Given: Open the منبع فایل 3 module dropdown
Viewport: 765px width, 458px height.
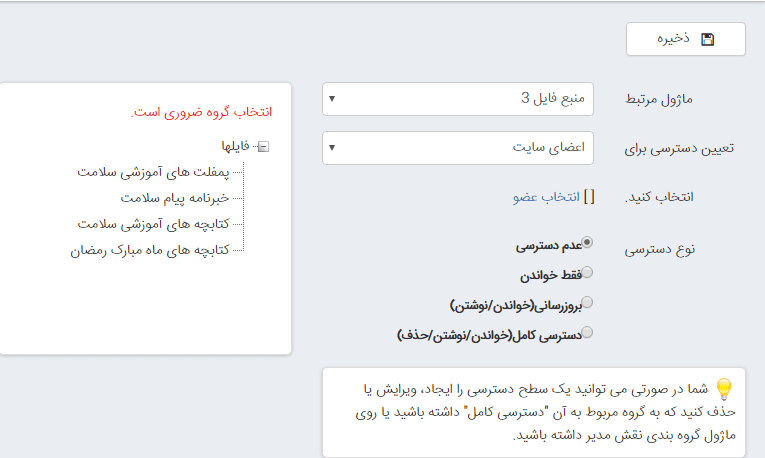Looking at the screenshot, I should [x=458, y=98].
